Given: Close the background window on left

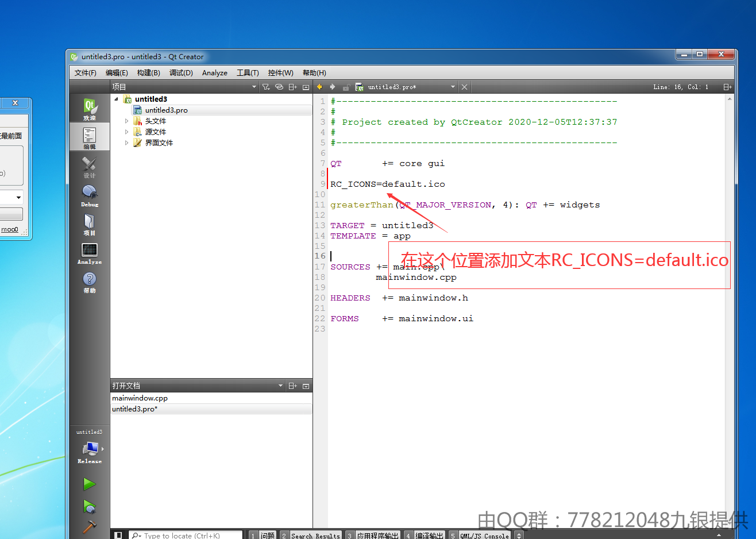Looking at the screenshot, I should [x=15, y=103].
